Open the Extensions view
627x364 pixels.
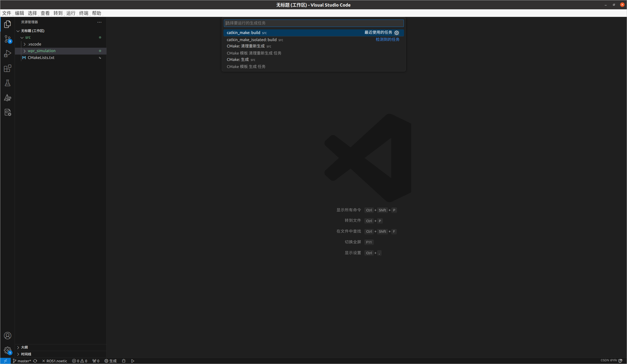pyautogui.click(x=7, y=68)
